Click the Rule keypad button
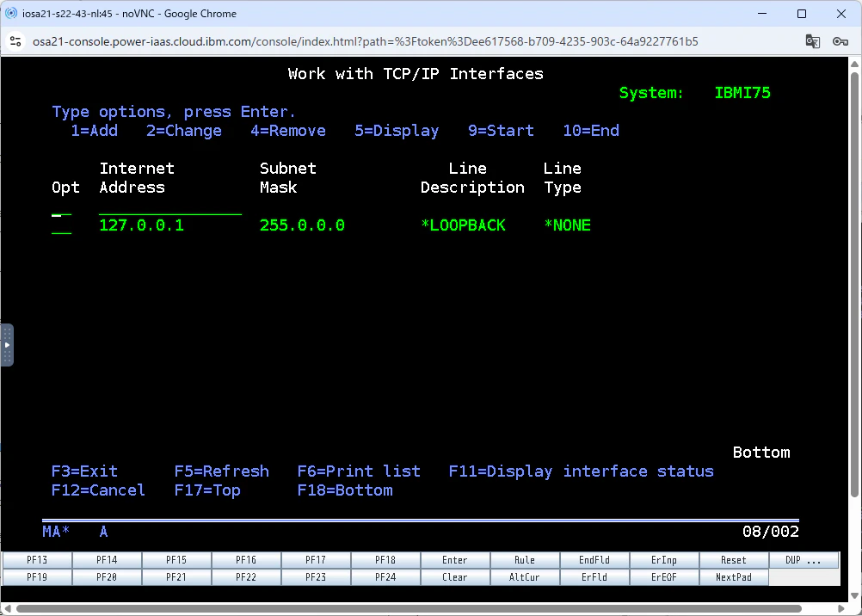 525,560
